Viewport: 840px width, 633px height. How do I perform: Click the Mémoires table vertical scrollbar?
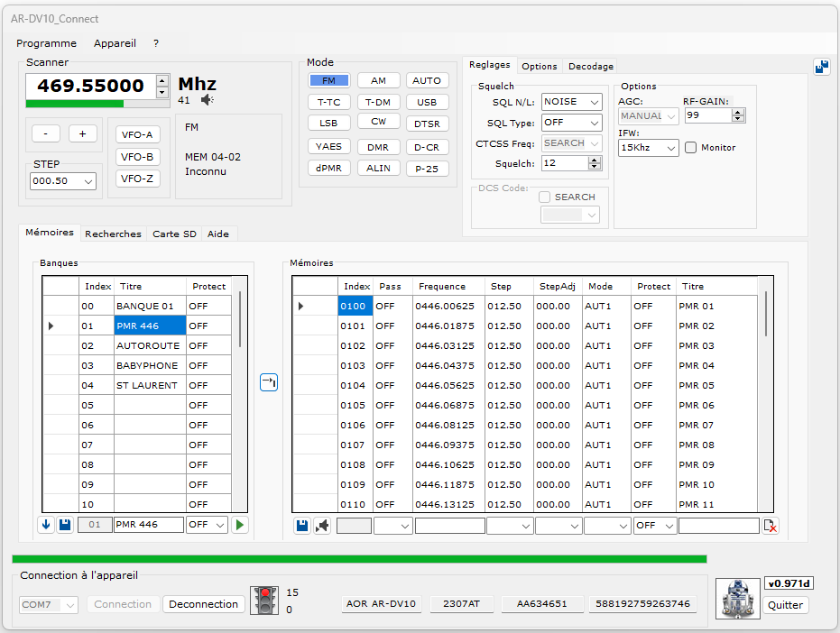pos(766,313)
